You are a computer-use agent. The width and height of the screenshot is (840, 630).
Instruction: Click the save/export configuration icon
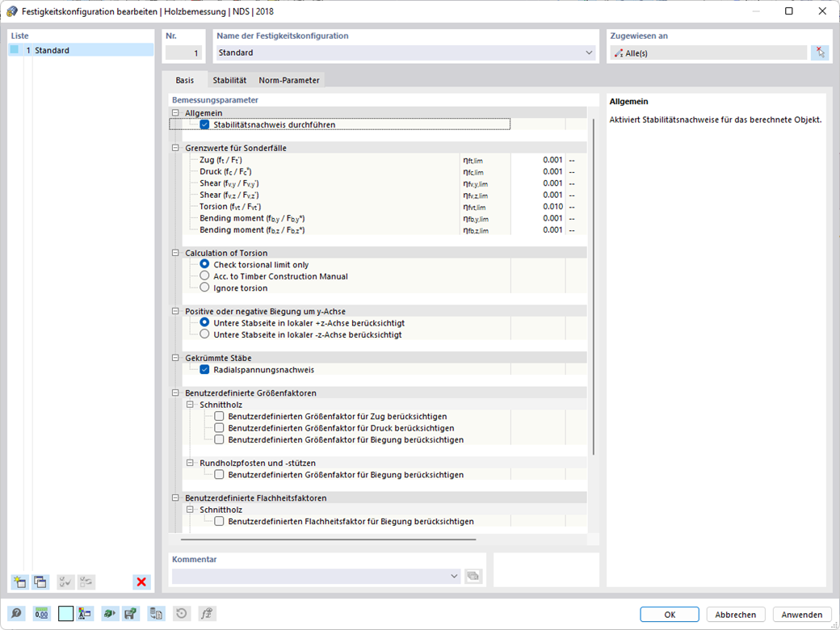(130, 613)
